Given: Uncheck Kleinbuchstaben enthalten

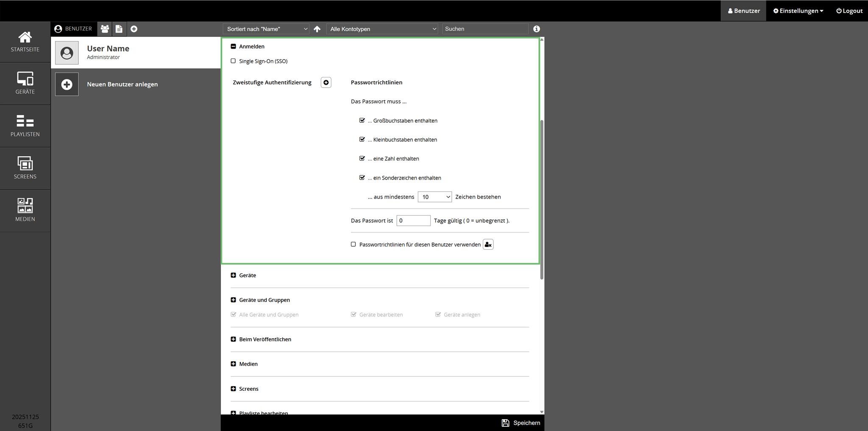Looking at the screenshot, I should point(362,139).
